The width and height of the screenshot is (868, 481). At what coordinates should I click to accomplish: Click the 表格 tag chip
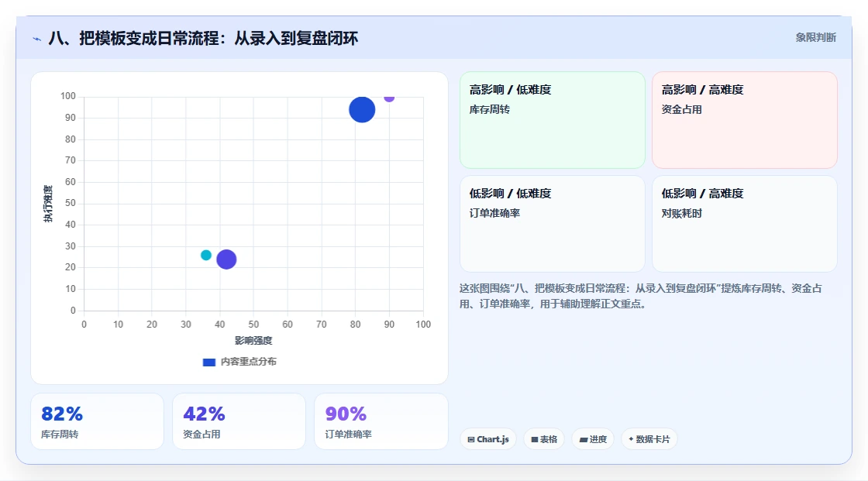point(544,439)
